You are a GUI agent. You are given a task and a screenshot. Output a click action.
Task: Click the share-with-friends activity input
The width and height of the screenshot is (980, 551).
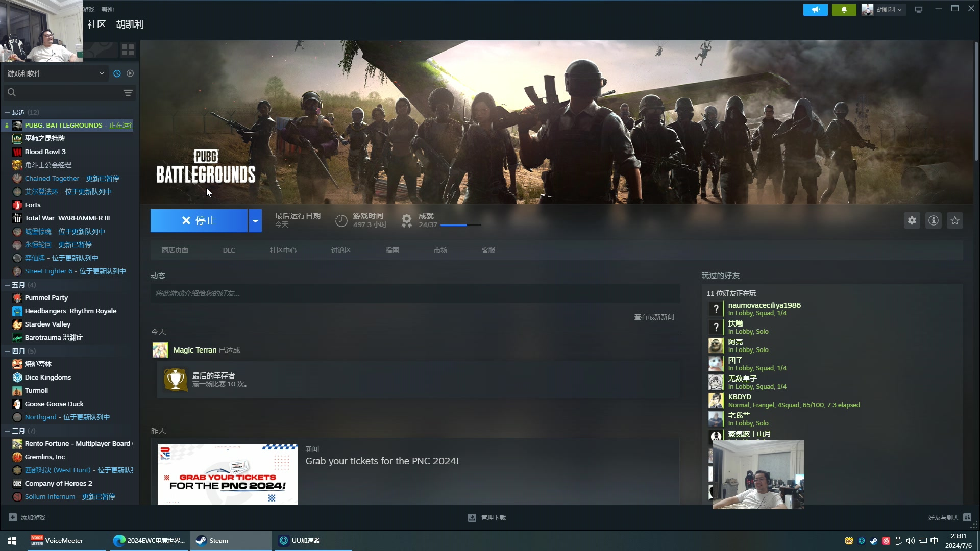coord(415,294)
